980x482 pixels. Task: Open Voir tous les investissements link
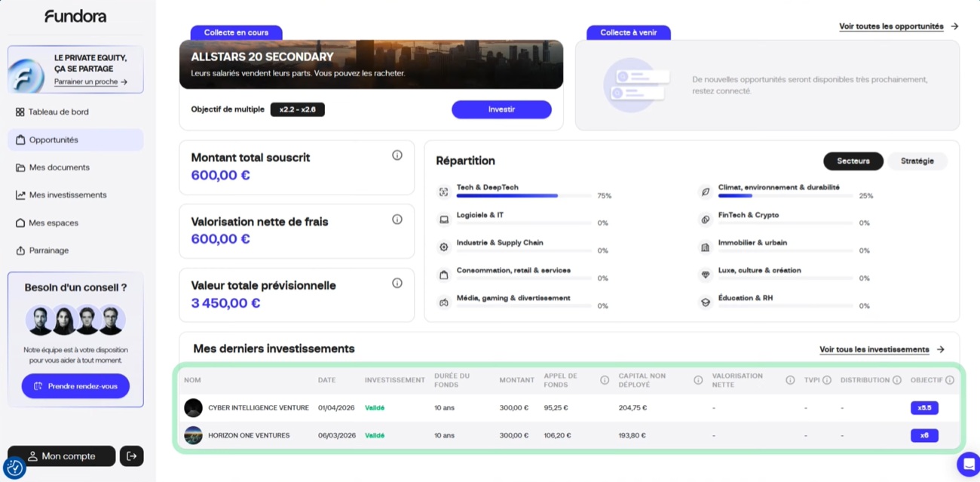coord(882,349)
